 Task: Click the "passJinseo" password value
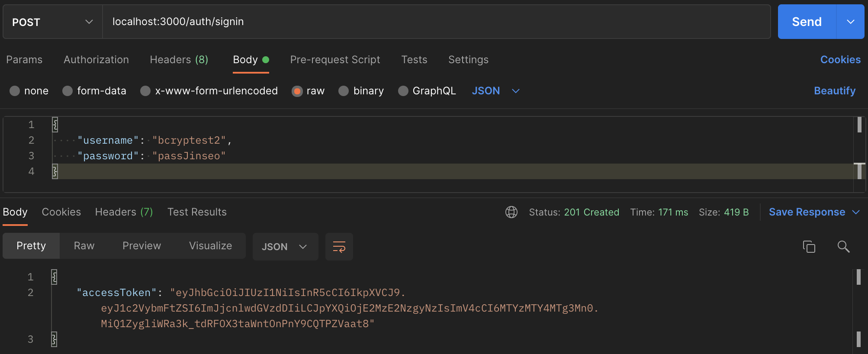click(x=189, y=156)
